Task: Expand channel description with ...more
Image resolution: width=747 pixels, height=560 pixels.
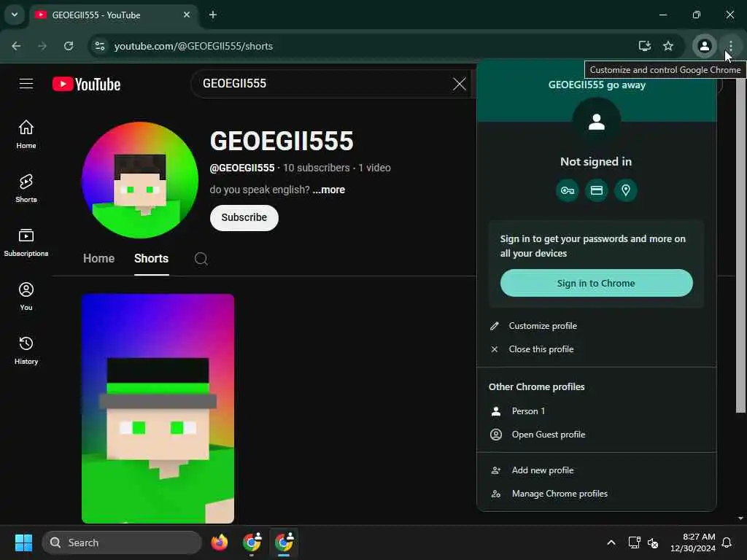Action: click(x=329, y=190)
